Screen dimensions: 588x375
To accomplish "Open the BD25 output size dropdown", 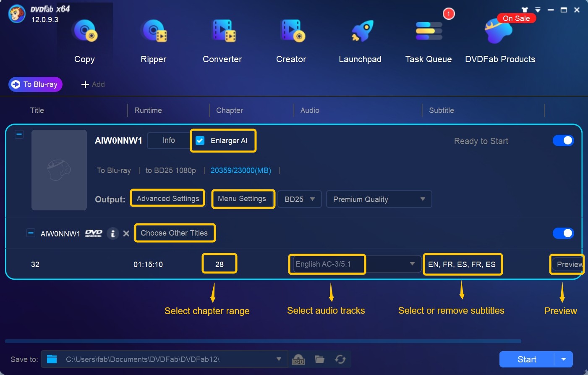I will 299,199.
